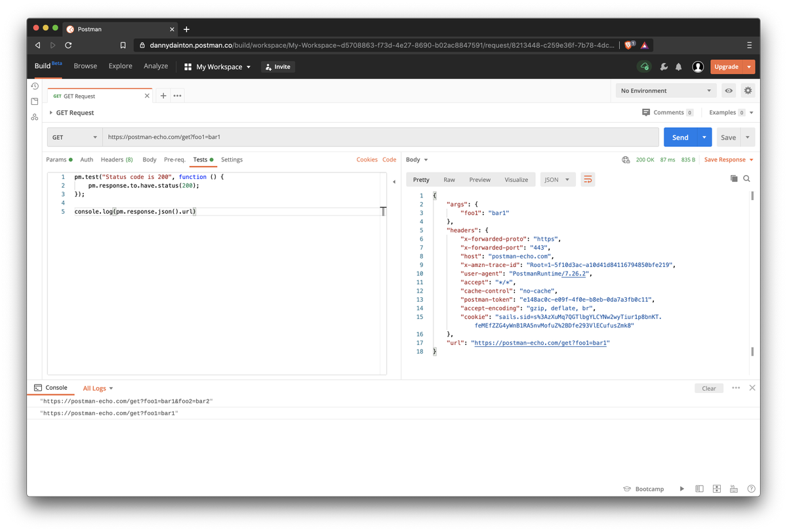Open the Save Response dropdown
The image size is (787, 532).
729,159
